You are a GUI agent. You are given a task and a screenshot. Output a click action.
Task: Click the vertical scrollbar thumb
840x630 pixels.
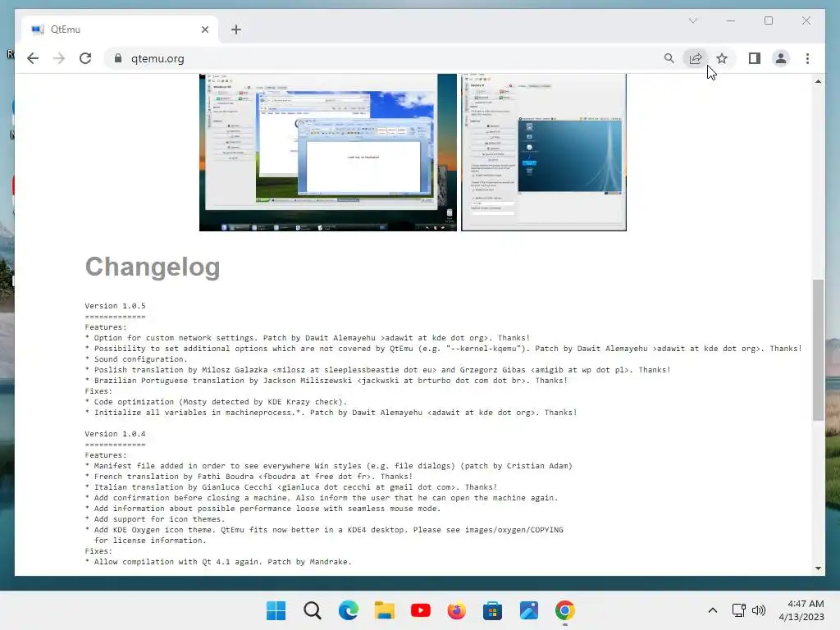click(818, 349)
